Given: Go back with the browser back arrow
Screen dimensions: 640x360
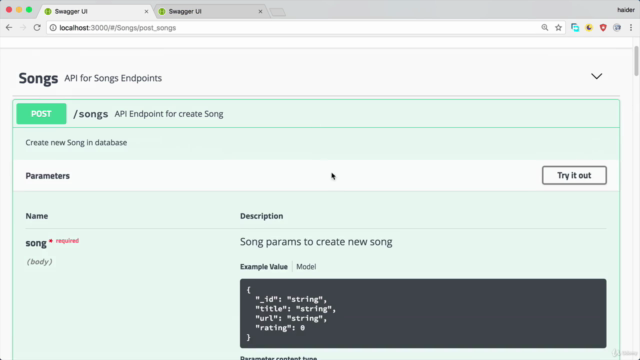Looking at the screenshot, I should (9, 28).
